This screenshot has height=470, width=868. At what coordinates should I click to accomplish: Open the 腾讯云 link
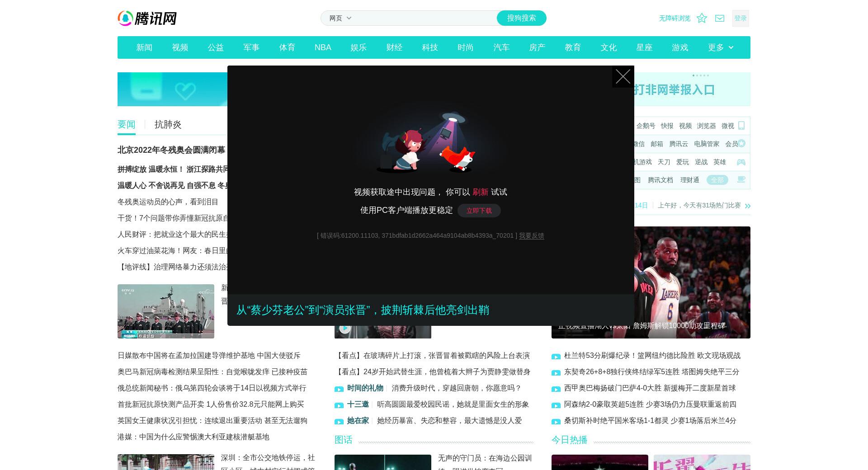679,144
